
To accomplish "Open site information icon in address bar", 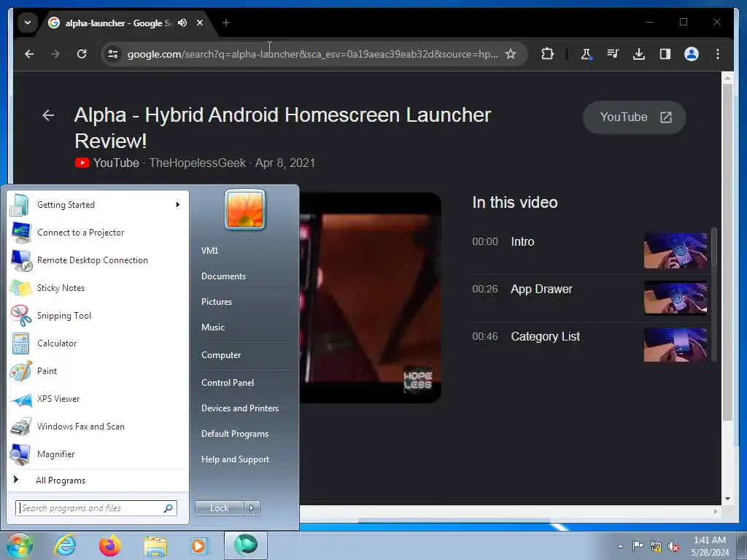I will tap(113, 54).
